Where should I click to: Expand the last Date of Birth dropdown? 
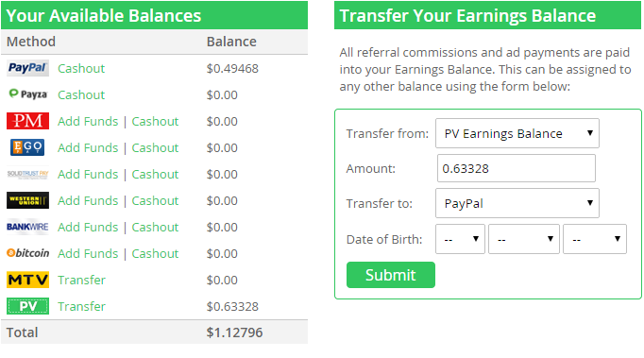pos(595,239)
